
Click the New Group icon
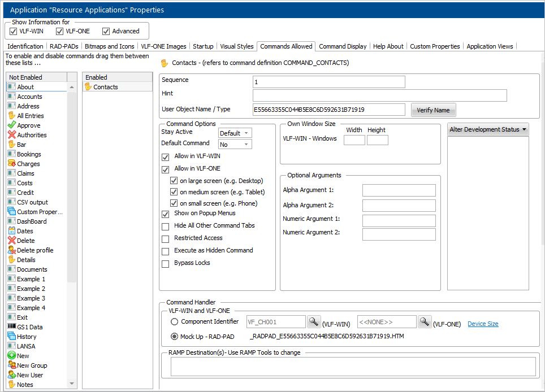click(12, 365)
